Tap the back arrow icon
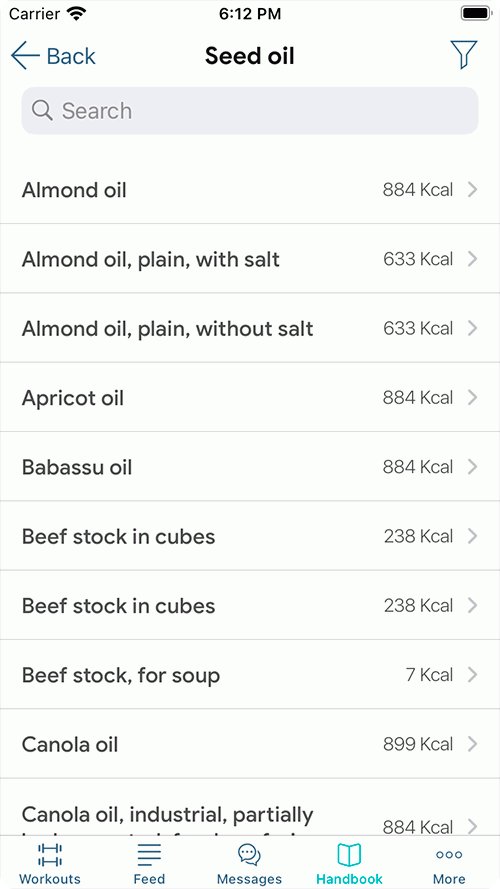The height and width of the screenshot is (889, 500). pos(25,56)
